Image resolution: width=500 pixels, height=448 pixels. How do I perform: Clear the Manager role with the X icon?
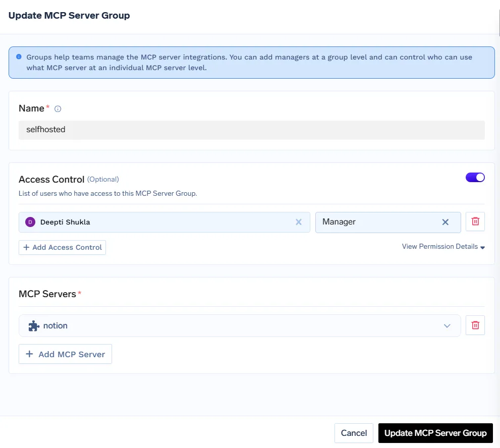pos(445,222)
